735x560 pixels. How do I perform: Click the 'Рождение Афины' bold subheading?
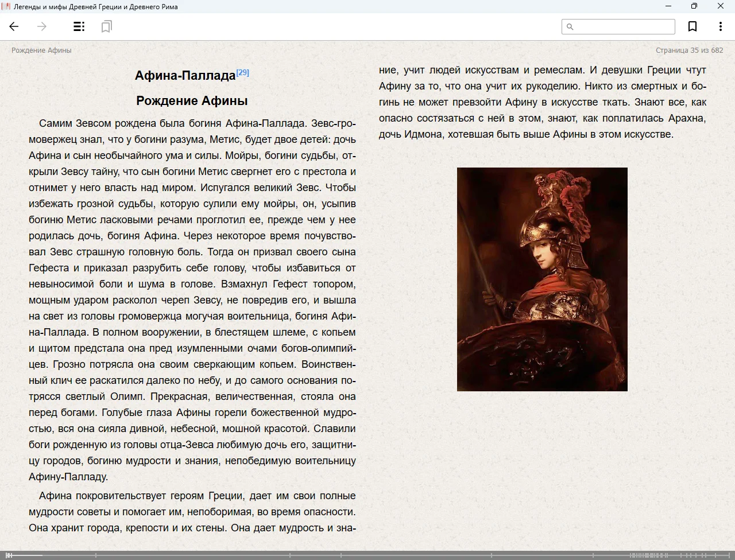pyautogui.click(x=192, y=101)
